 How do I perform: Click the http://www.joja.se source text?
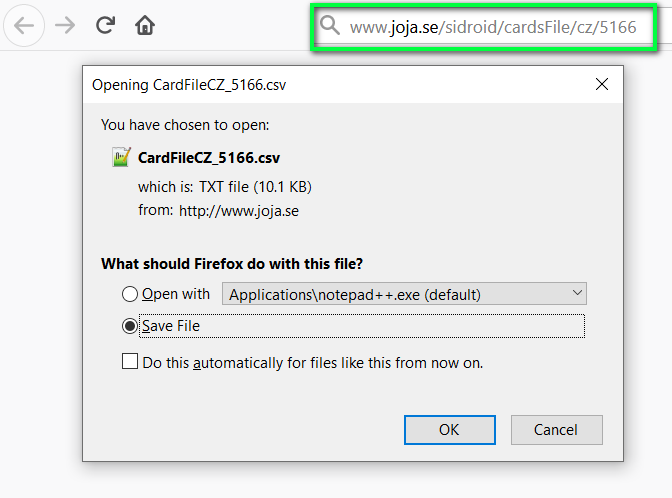click(239, 211)
